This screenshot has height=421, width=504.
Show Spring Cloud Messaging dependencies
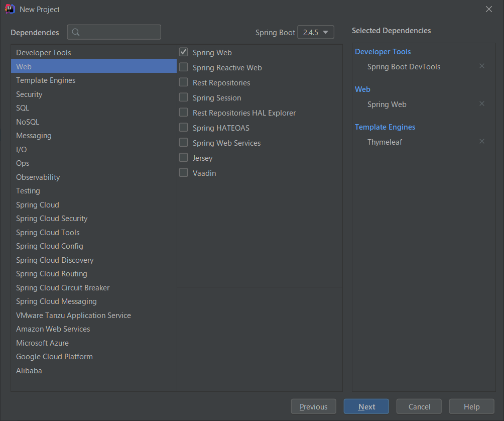point(94,301)
